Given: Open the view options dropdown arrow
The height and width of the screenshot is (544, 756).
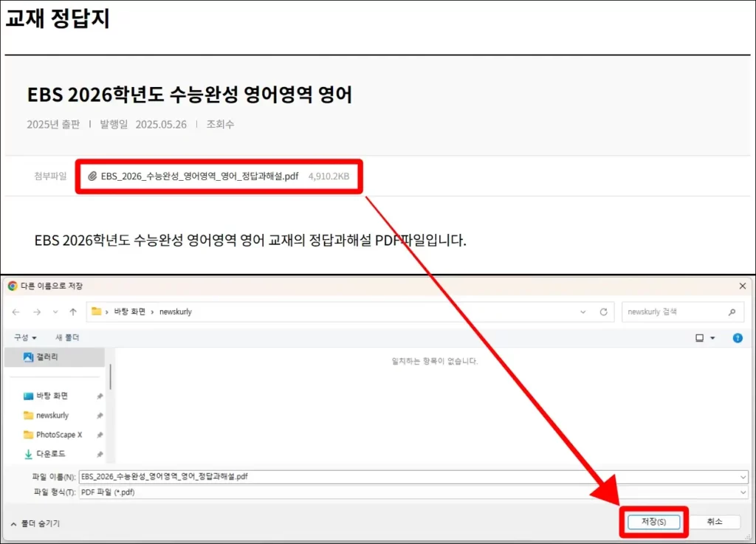Looking at the screenshot, I should click(712, 338).
